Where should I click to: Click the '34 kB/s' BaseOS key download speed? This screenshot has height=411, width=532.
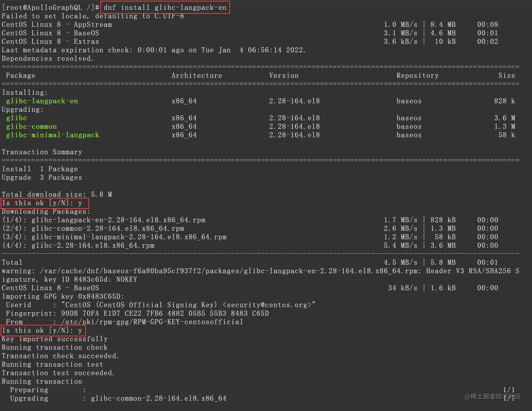point(403,288)
